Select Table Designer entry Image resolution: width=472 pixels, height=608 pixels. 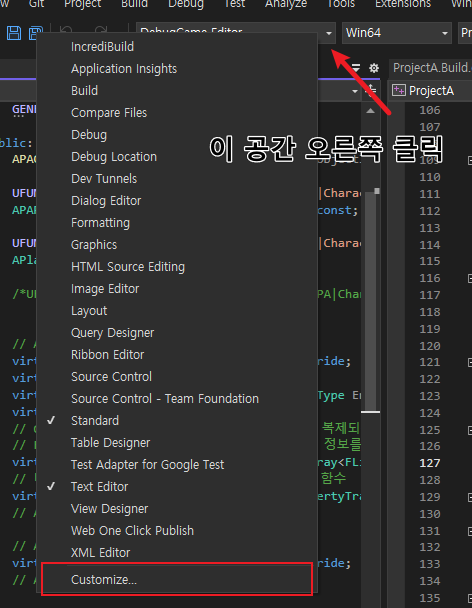click(177, 443)
